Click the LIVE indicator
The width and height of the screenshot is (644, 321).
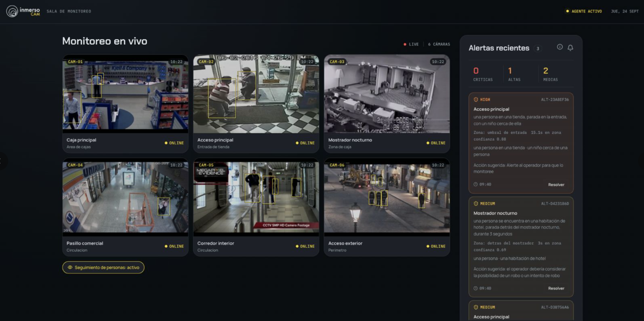point(411,44)
